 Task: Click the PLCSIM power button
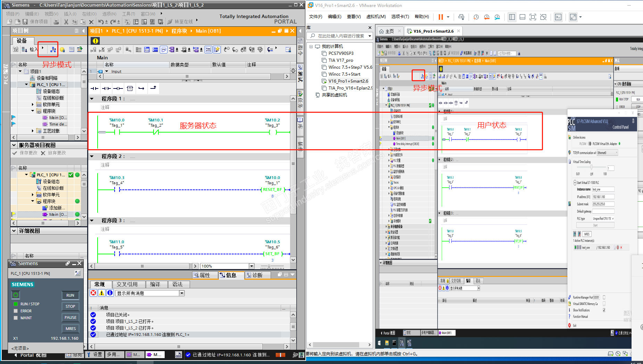tap(16, 295)
